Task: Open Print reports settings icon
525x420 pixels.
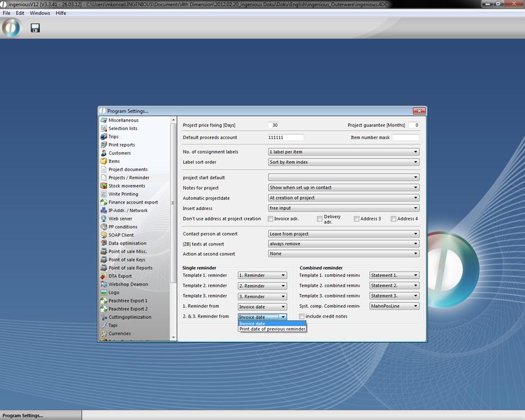Action: (104, 145)
